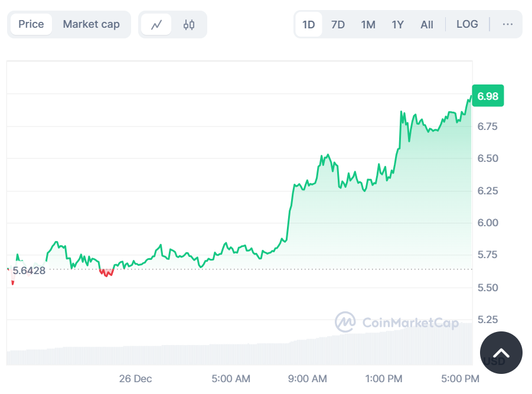Open the 1M time range

(x=368, y=24)
